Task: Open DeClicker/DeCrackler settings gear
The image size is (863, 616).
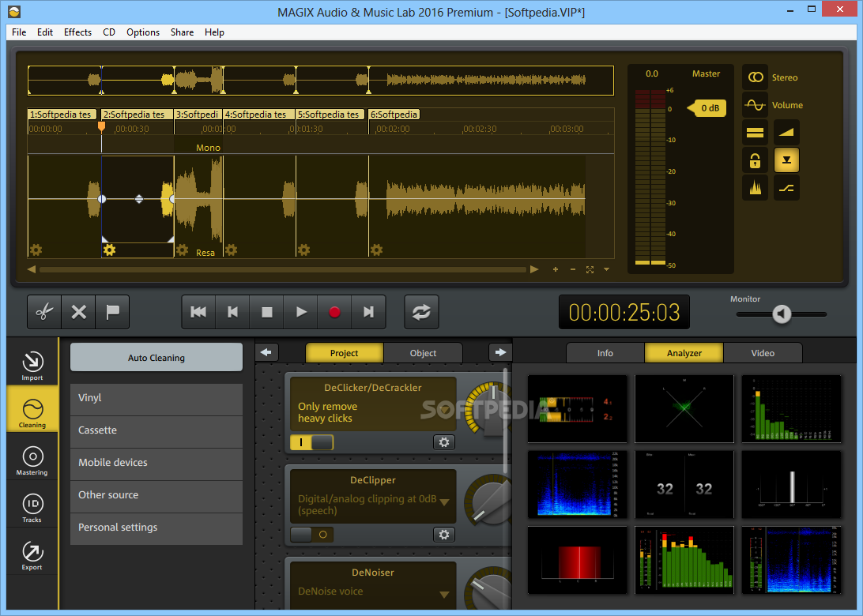Action: (444, 442)
